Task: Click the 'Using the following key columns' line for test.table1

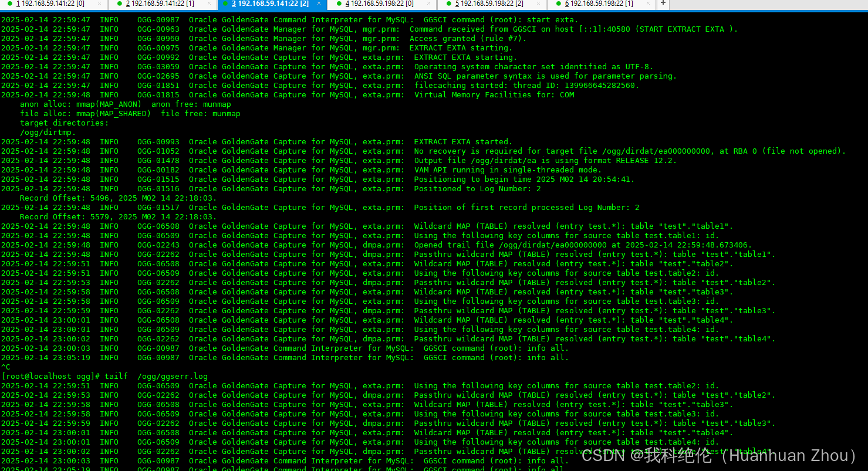Action: [x=360, y=236]
